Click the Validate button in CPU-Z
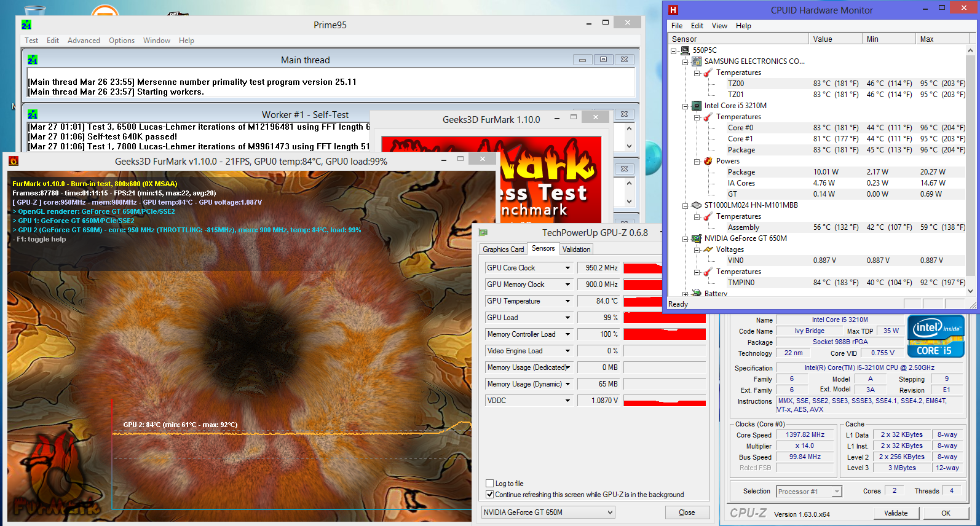This screenshot has height=526, width=980. pyautogui.click(x=896, y=513)
